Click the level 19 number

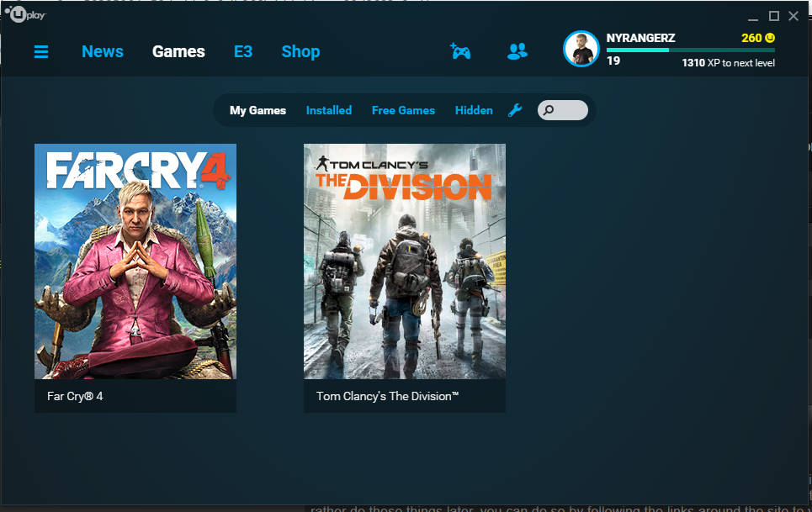pyautogui.click(x=613, y=61)
